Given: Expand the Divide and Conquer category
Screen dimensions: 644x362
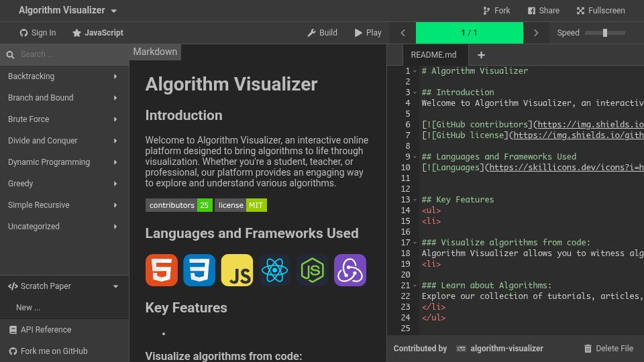Looking at the screenshot, I should click(64, 141).
